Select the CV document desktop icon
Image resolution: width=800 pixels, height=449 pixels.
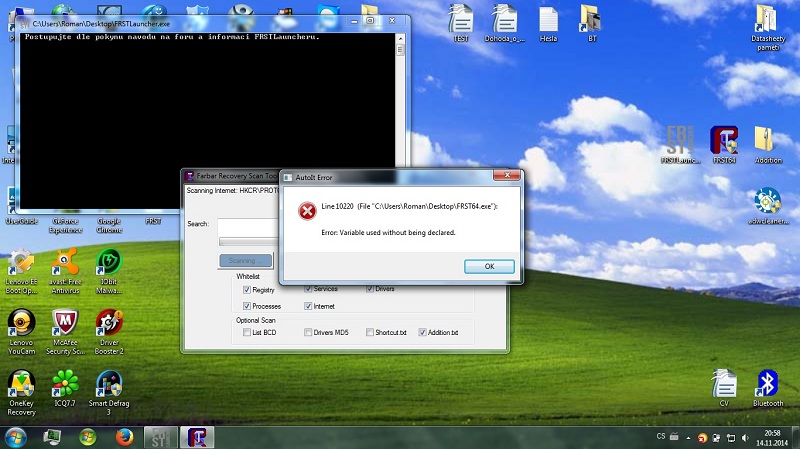point(724,388)
